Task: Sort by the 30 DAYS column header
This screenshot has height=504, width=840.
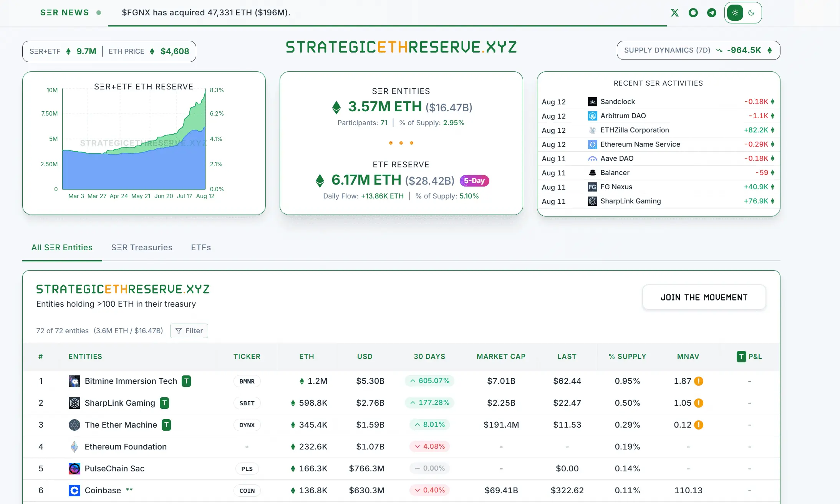Action: point(429,357)
